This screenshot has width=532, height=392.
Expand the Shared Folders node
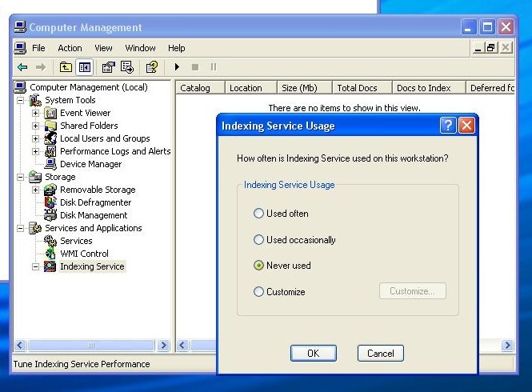coord(36,126)
